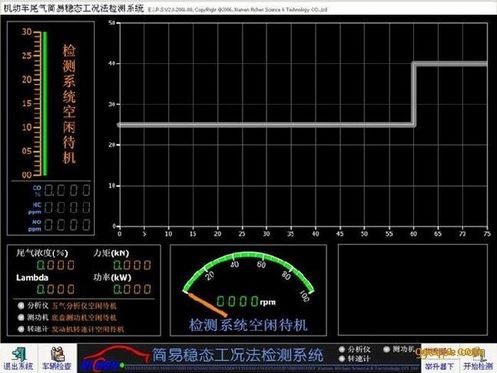Screen dimensions: 497x373
Task: Click the green arc of the speed gauge
Action: (x=248, y=256)
